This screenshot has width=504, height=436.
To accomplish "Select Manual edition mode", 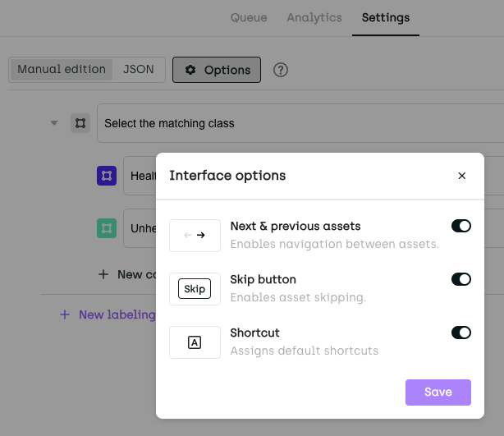I will 62,70.
